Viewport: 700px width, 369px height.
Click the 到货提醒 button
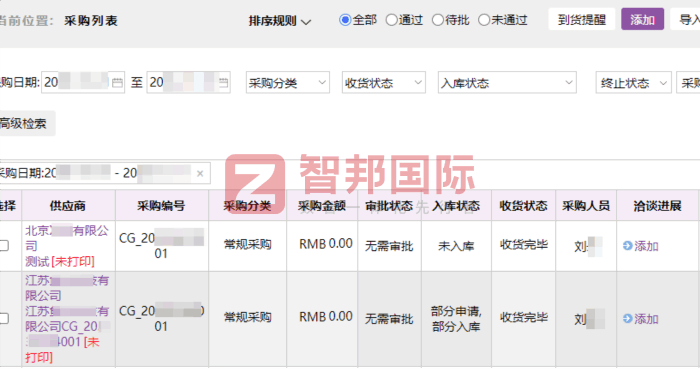coord(582,20)
